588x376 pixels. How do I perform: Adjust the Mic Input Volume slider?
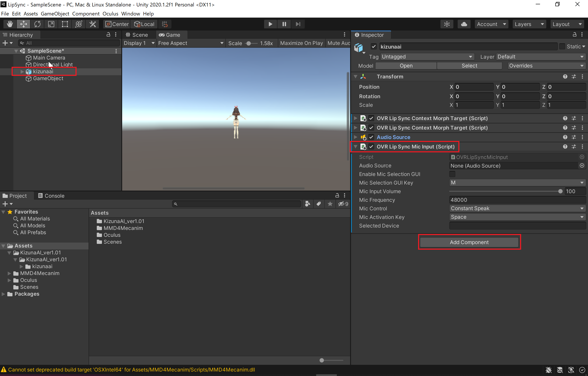(x=560, y=191)
